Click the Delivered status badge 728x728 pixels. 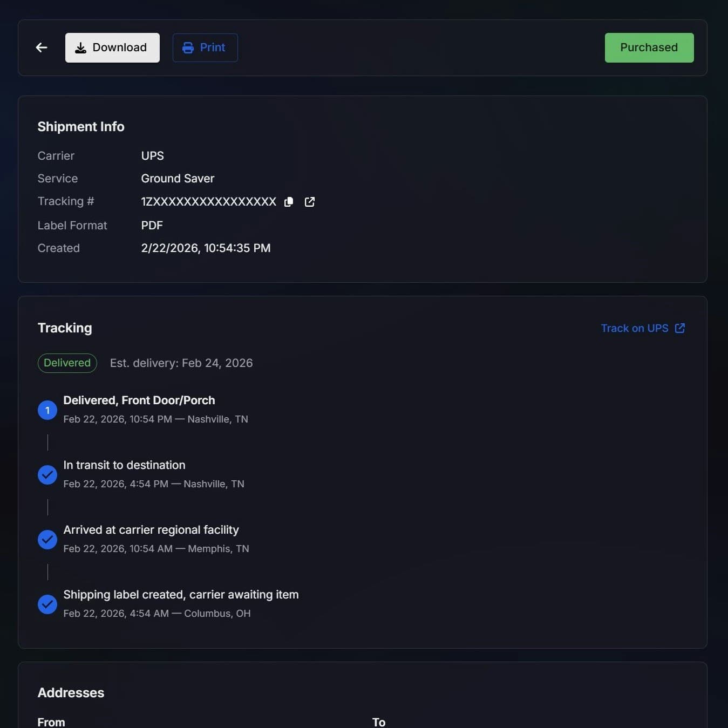67,363
